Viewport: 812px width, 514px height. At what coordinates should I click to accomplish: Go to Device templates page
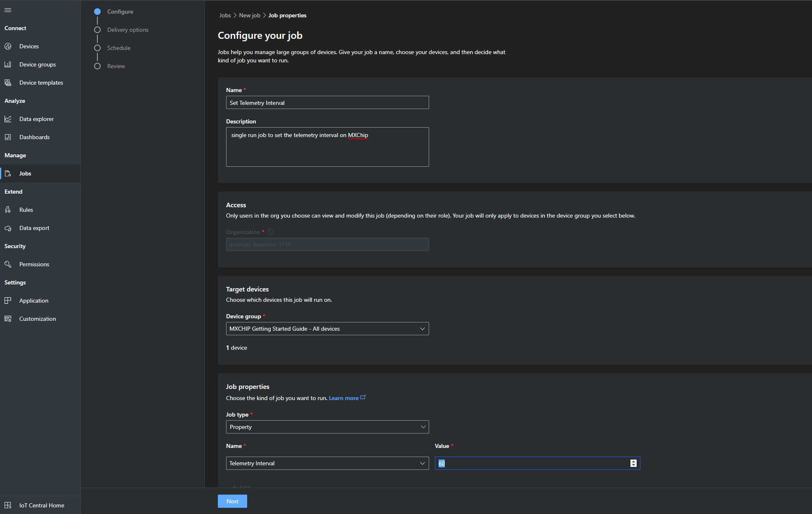point(41,83)
